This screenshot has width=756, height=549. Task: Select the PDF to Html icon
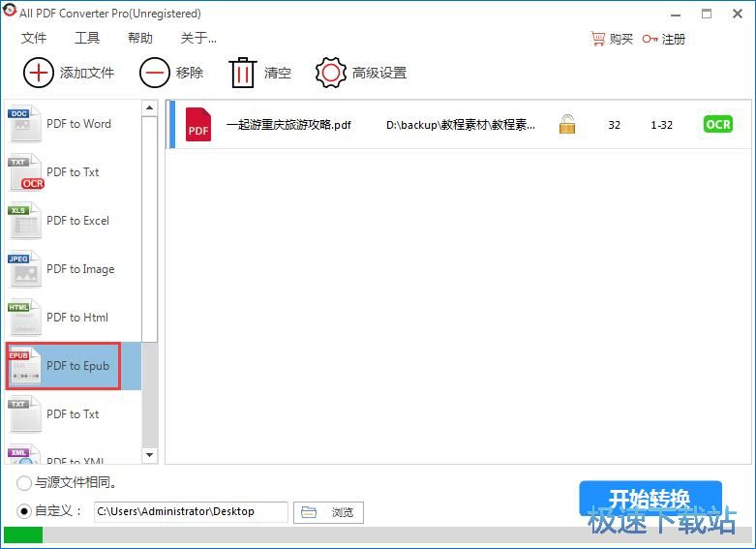click(x=24, y=317)
